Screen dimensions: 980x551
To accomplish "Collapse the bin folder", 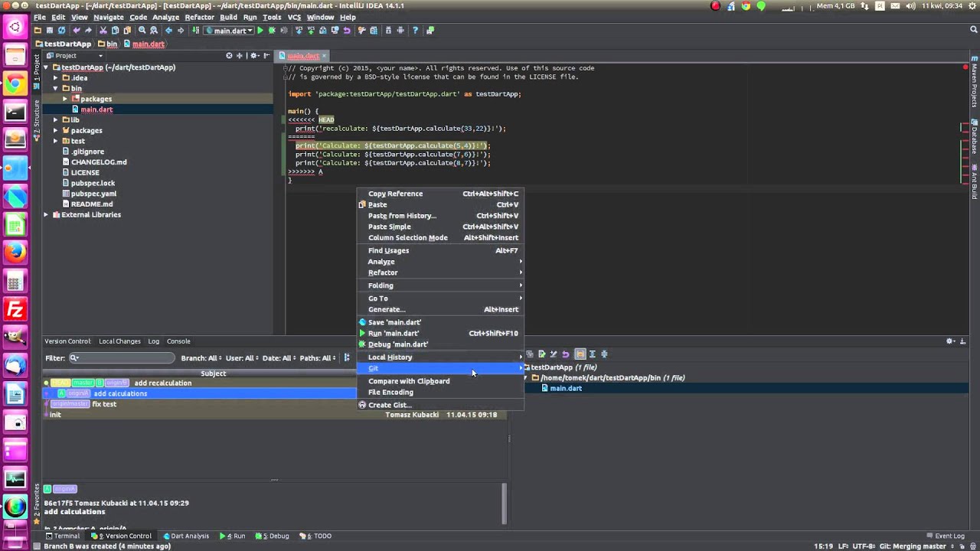I will click(55, 88).
